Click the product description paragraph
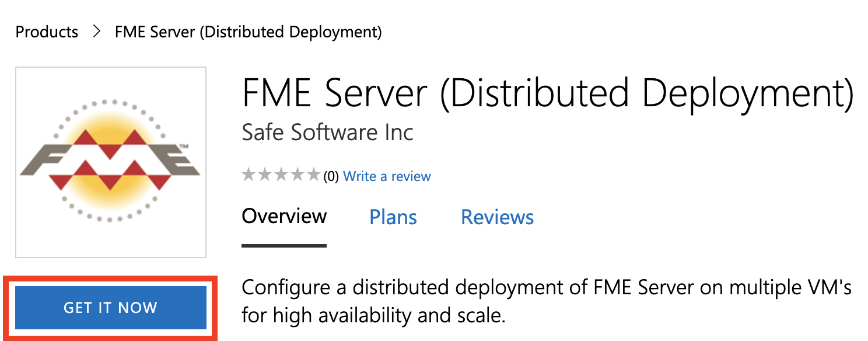The width and height of the screenshot is (868, 341). pos(547,301)
